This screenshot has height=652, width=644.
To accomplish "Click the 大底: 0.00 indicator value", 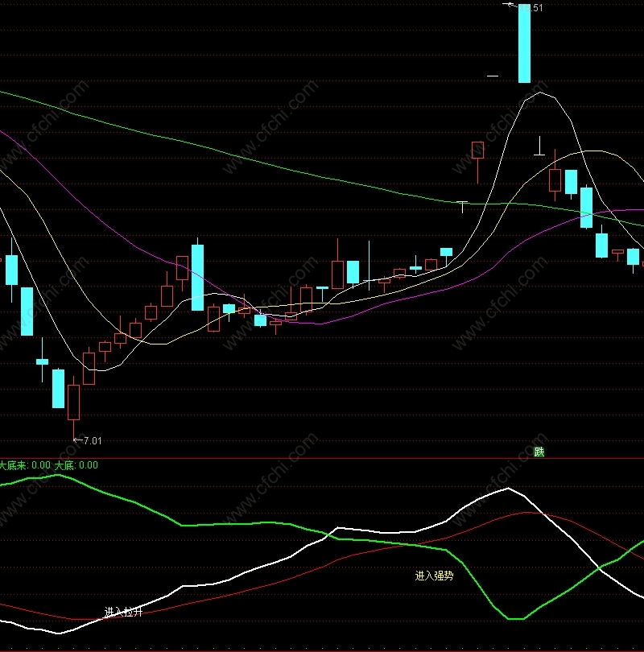I will pyautogui.click(x=76, y=465).
